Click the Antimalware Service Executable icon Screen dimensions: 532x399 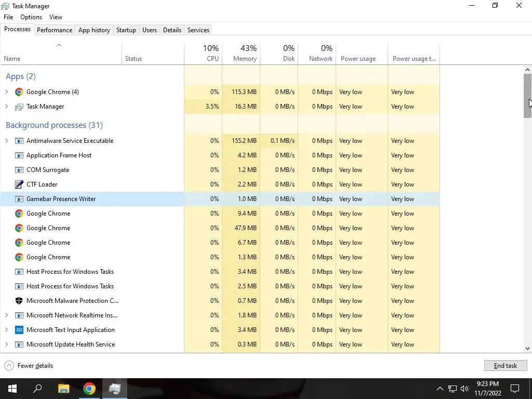pyautogui.click(x=19, y=141)
